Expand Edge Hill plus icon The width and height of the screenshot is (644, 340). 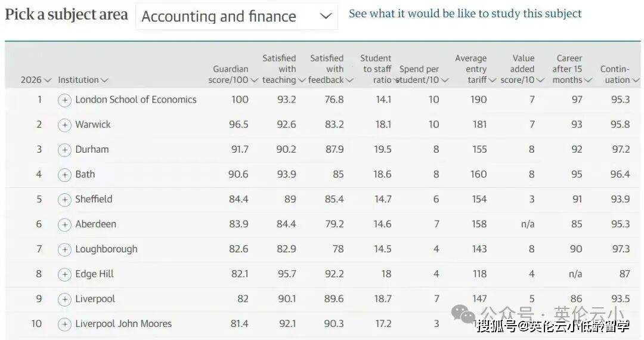[64, 275]
